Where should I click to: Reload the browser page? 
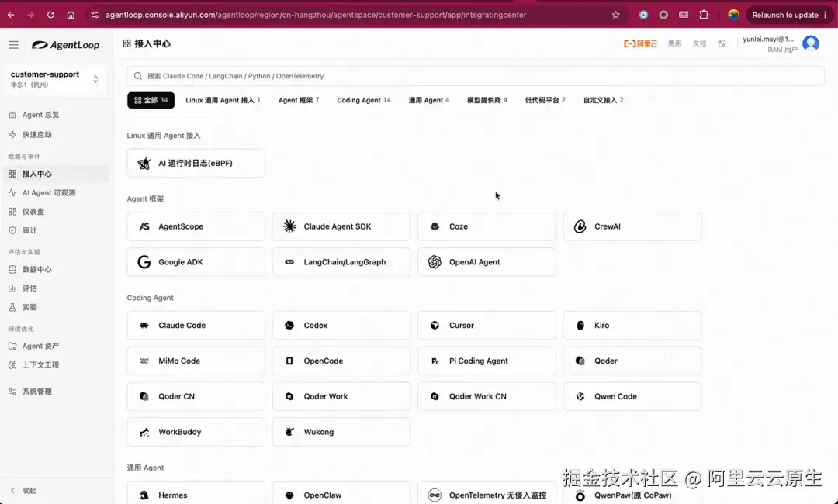tap(50, 15)
